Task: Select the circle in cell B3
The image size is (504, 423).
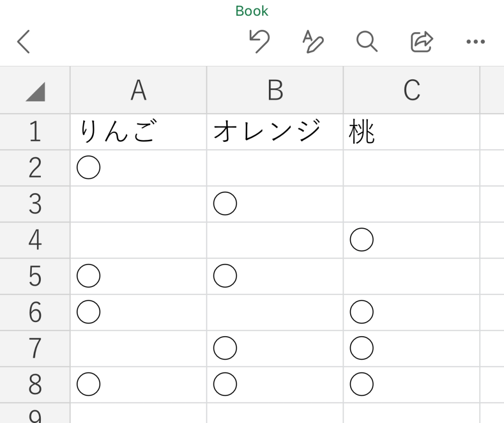Action: pyautogui.click(x=225, y=204)
